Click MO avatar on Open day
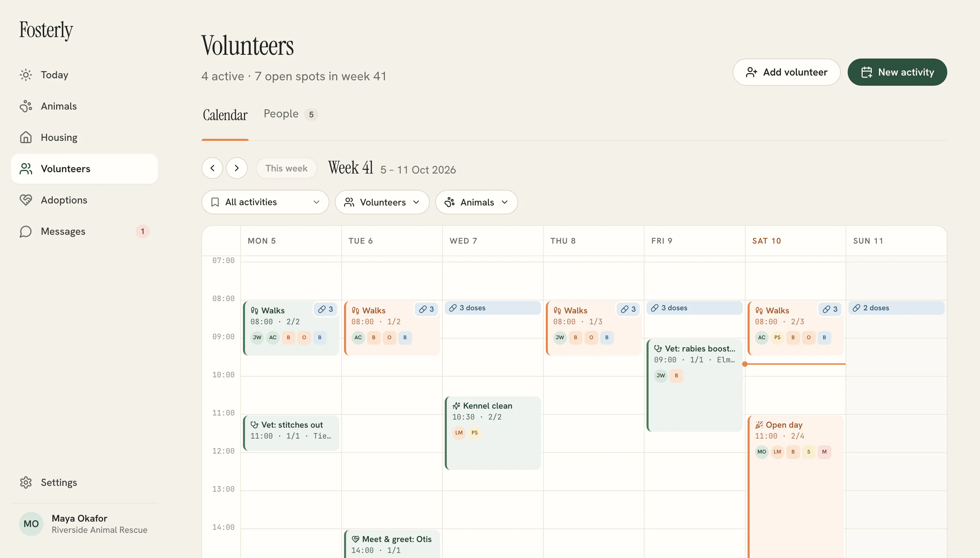This screenshot has height=558, width=980. point(762,452)
